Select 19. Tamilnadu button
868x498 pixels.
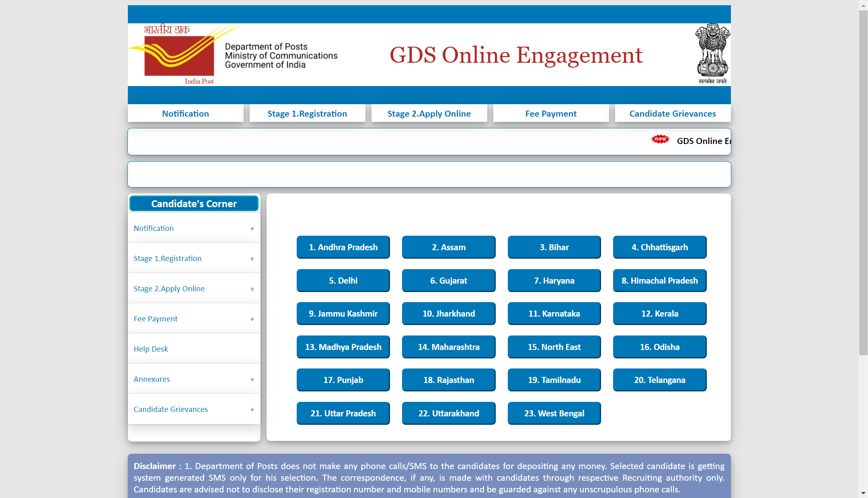pos(554,380)
